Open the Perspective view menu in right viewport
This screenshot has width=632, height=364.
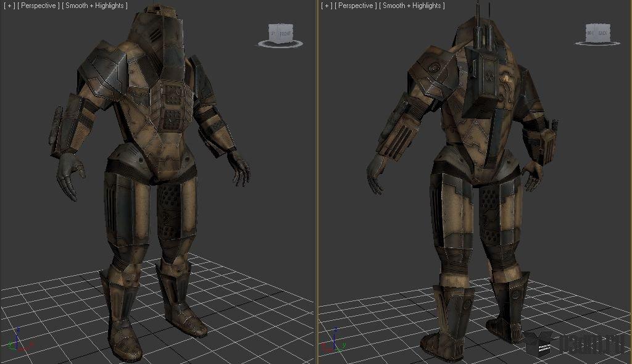click(x=355, y=6)
